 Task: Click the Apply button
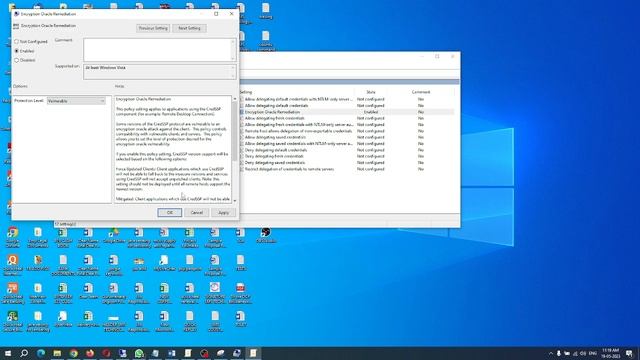[223, 213]
